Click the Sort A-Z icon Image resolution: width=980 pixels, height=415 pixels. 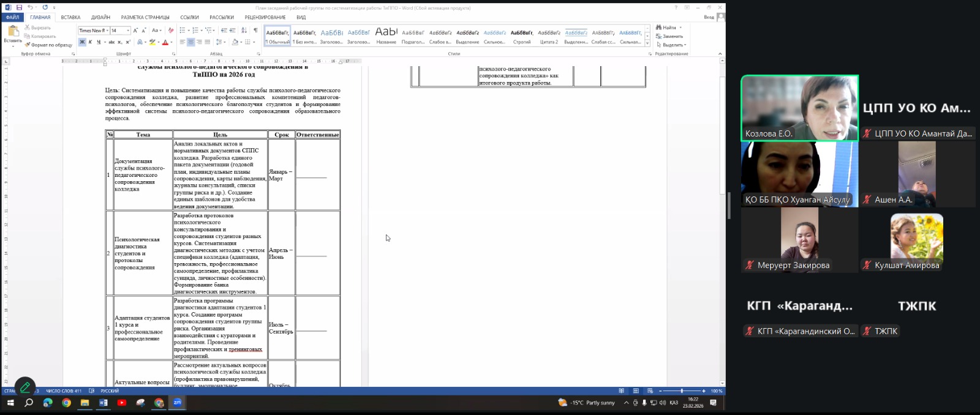point(244,30)
